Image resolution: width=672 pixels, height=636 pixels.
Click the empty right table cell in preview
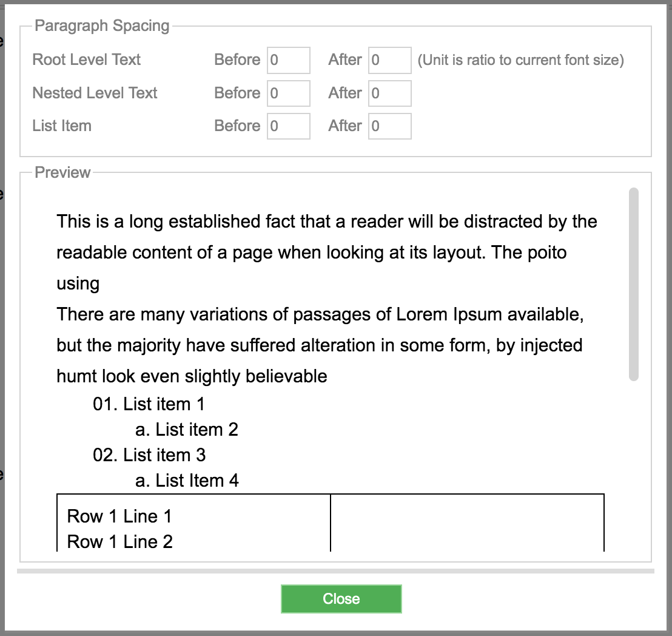coord(467,523)
